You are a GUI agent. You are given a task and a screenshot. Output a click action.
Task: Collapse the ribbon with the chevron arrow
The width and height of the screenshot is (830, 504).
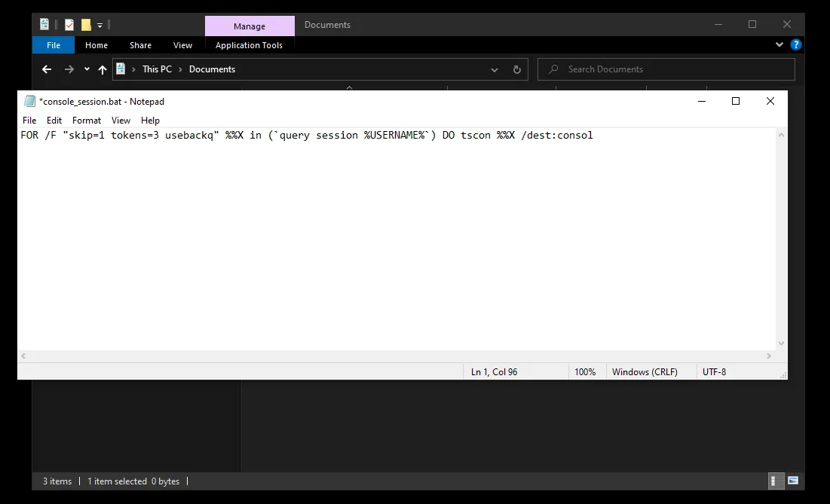click(x=779, y=44)
